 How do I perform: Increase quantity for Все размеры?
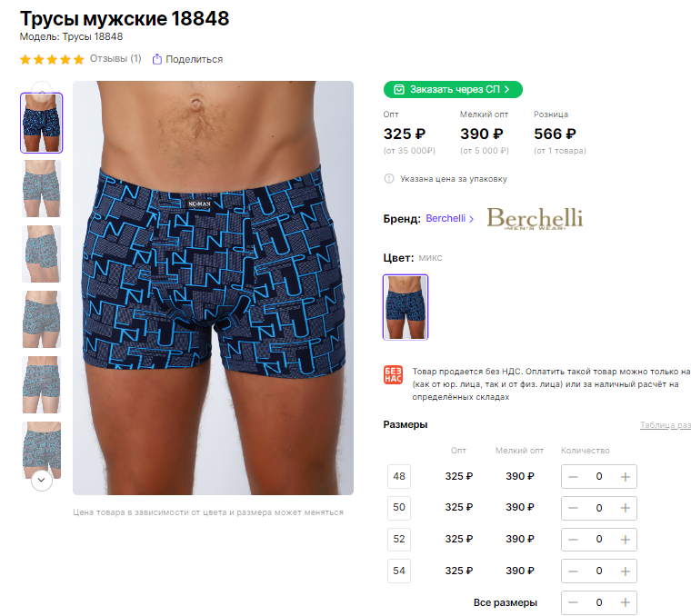coord(625,602)
